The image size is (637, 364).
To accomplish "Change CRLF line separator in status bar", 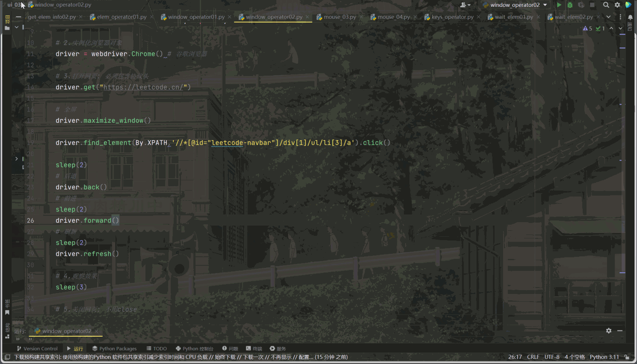I will coord(533,357).
